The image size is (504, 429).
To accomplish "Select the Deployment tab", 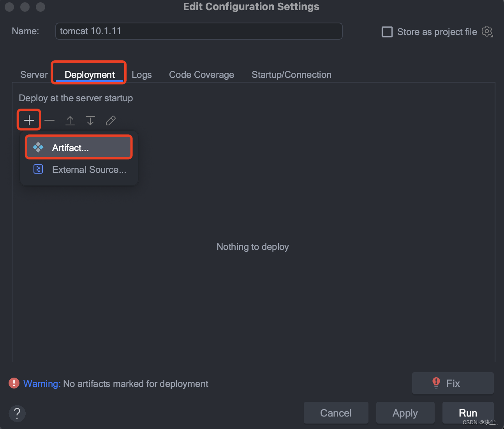I will coord(90,74).
